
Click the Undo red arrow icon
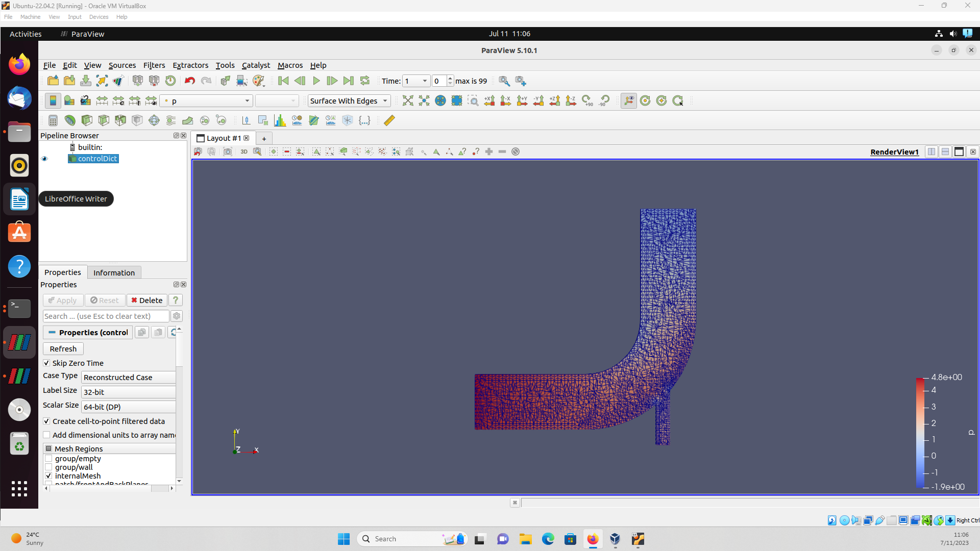coord(190,81)
